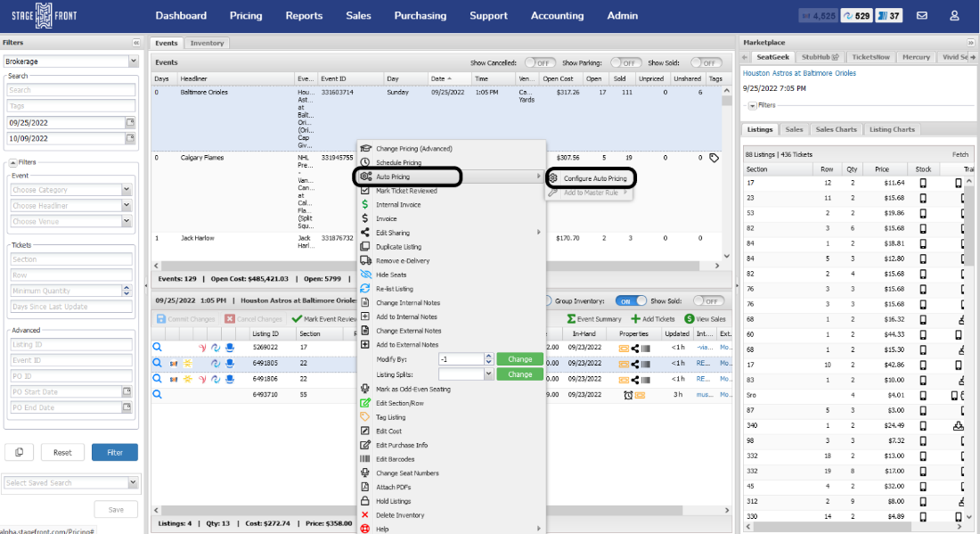Image resolution: width=980 pixels, height=534 pixels.
Task: Open Houston Astros at Baltimore Orioles link
Action: 799,73
